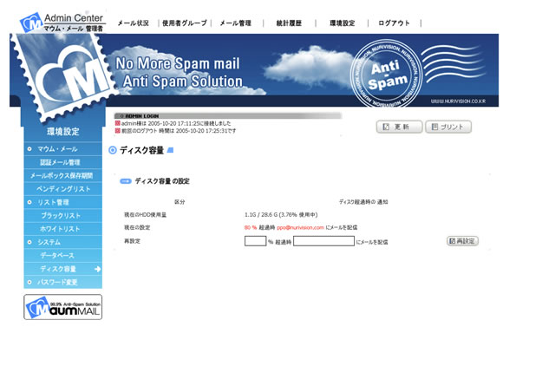This screenshot has width=555, height=392.
Task: Open the 使用者グループ menu
Action: pyautogui.click(x=185, y=23)
